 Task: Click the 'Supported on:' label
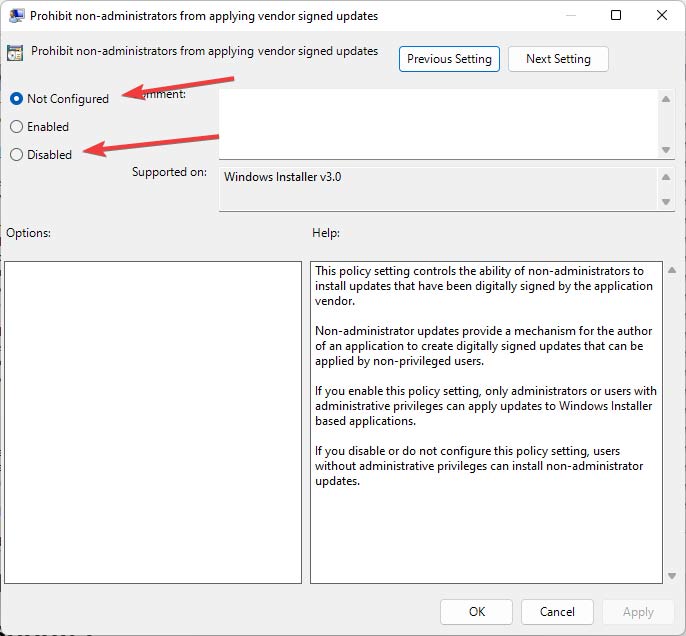(x=169, y=172)
